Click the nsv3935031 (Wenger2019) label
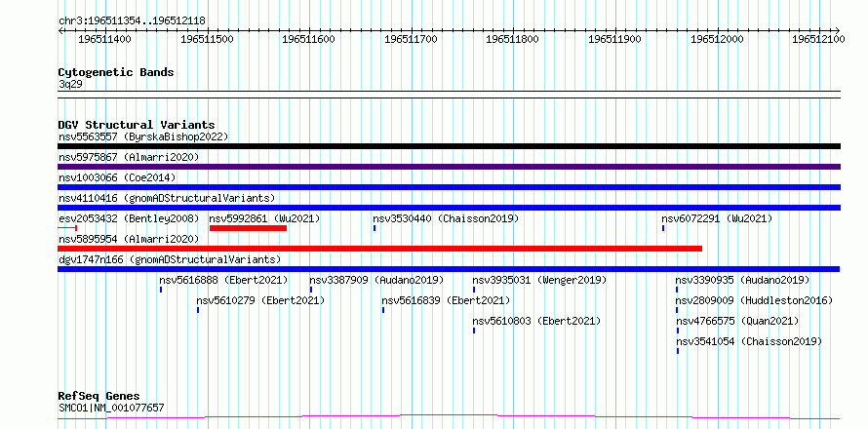 point(539,280)
